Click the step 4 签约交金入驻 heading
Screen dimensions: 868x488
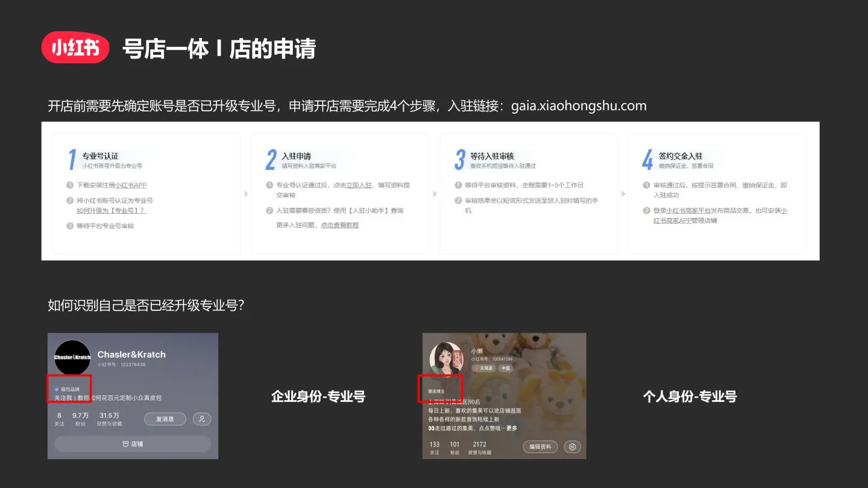[x=681, y=156]
